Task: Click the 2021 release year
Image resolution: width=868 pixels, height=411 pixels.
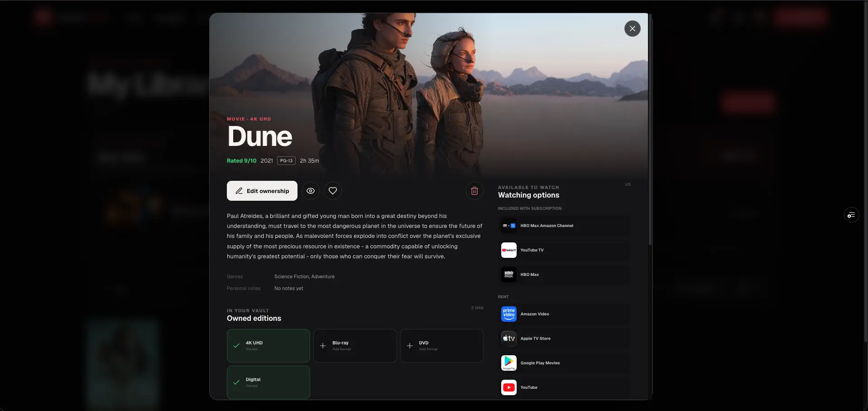Action: pyautogui.click(x=267, y=161)
